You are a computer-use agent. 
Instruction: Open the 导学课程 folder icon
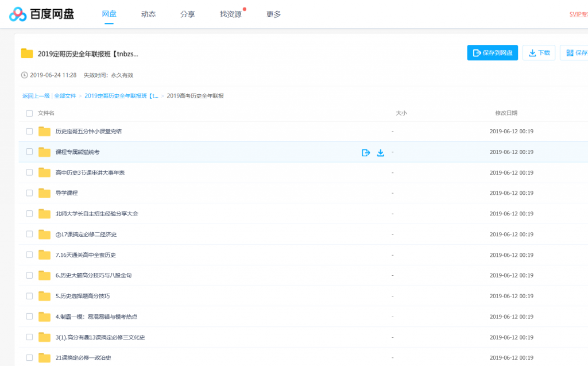coord(45,193)
